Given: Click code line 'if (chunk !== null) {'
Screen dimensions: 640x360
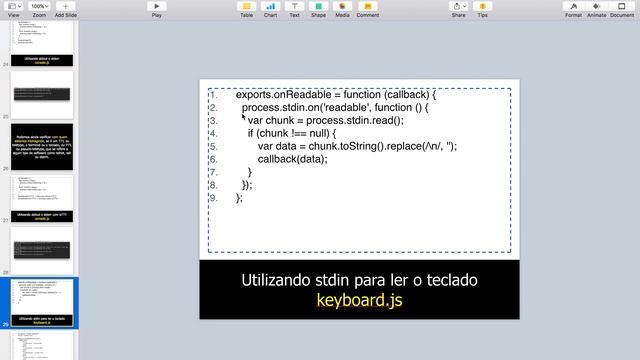Looking at the screenshot, I should point(292,133).
